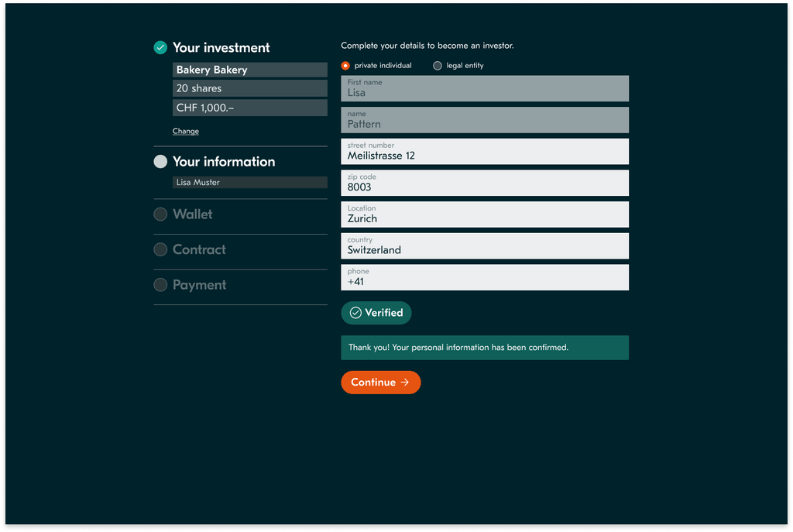Image resolution: width=793 pixels, height=532 pixels.
Task: Focus the zip code input field
Action: (485, 184)
